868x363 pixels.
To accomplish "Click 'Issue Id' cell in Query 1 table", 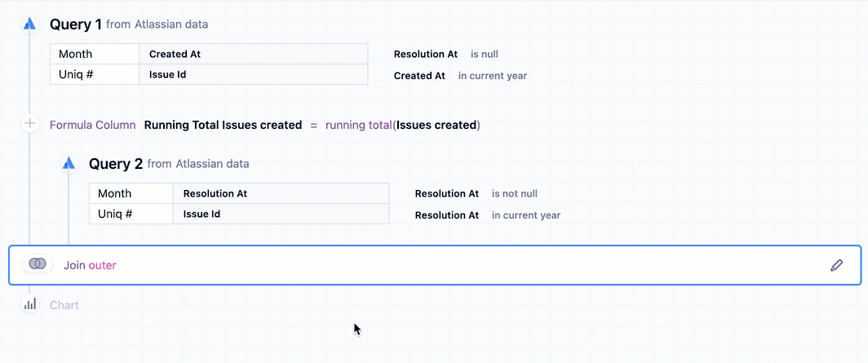I will click(254, 74).
